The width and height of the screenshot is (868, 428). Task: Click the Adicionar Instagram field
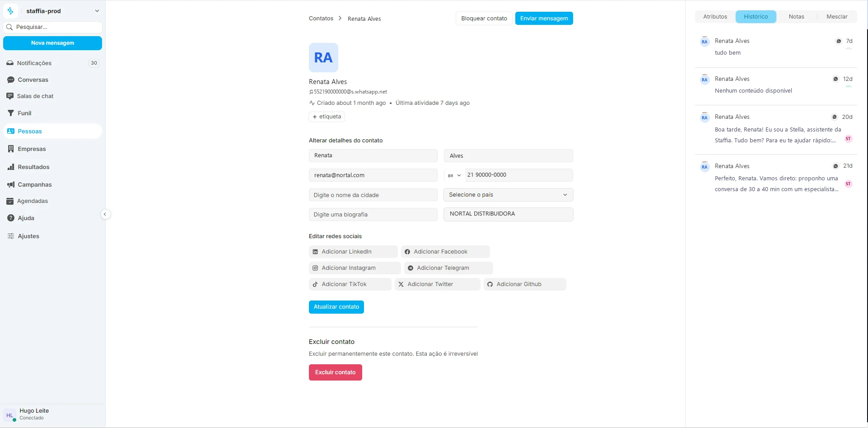355,268
